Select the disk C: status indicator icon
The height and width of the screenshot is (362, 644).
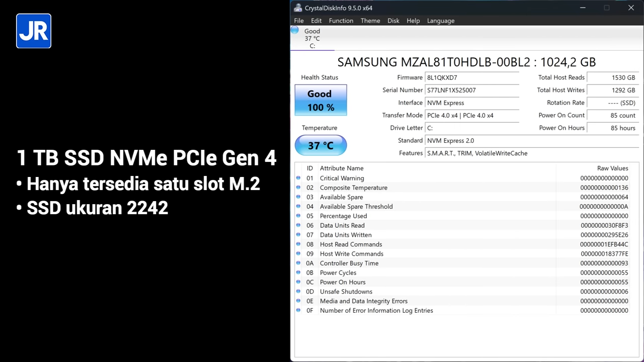click(x=295, y=31)
